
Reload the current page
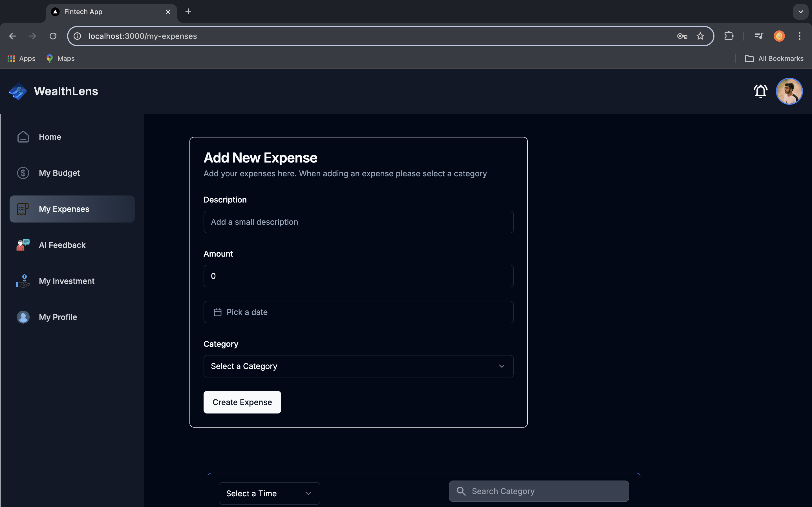click(53, 36)
